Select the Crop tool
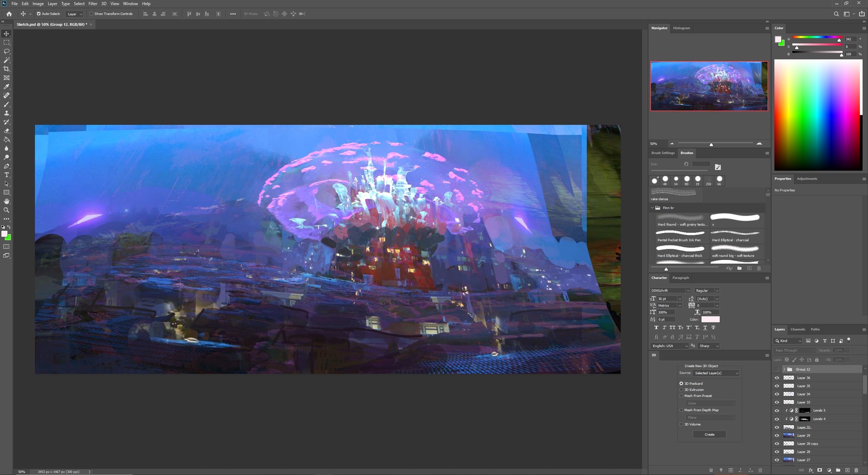868x475 pixels. pyautogui.click(x=6, y=68)
